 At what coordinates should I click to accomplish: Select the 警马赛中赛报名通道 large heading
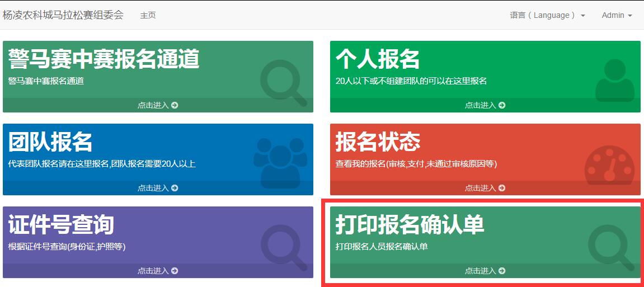point(104,59)
